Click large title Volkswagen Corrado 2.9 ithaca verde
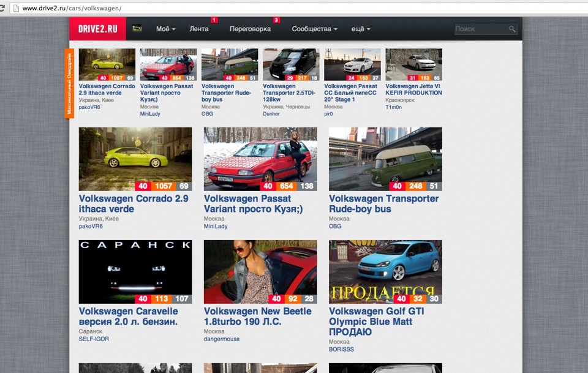Screen dimensions: 588x373 pos(134,203)
